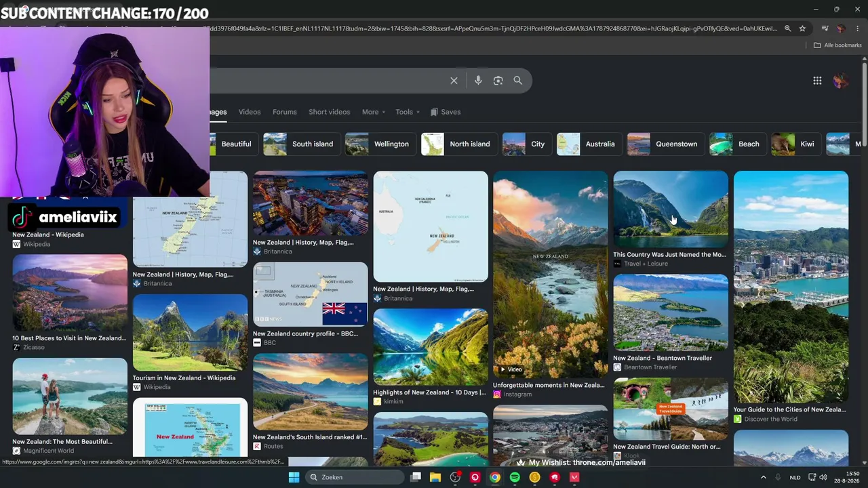Open the Zicasso sunset lake image
Image resolution: width=868 pixels, height=488 pixels.
(x=70, y=293)
